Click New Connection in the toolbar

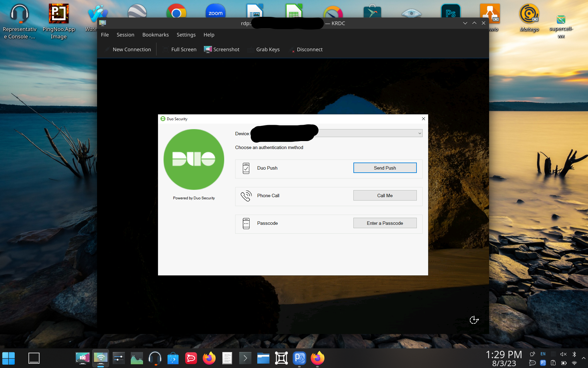click(128, 49)
